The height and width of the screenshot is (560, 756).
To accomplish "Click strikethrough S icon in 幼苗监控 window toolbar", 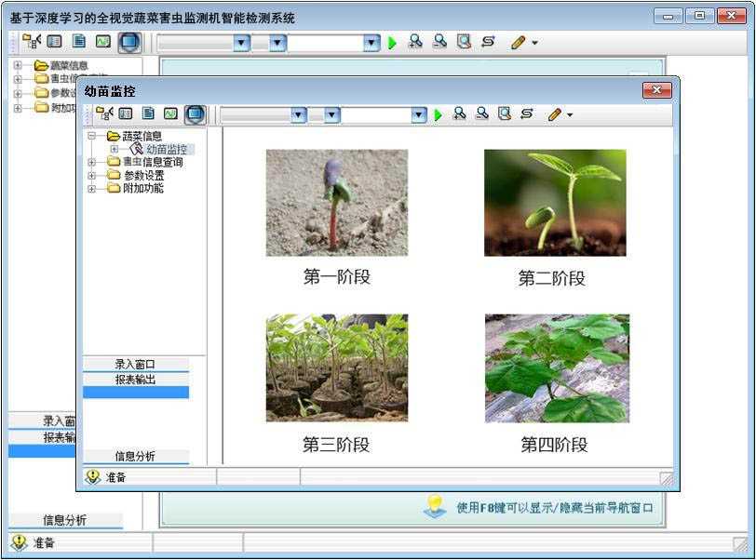I will [527, 113].
